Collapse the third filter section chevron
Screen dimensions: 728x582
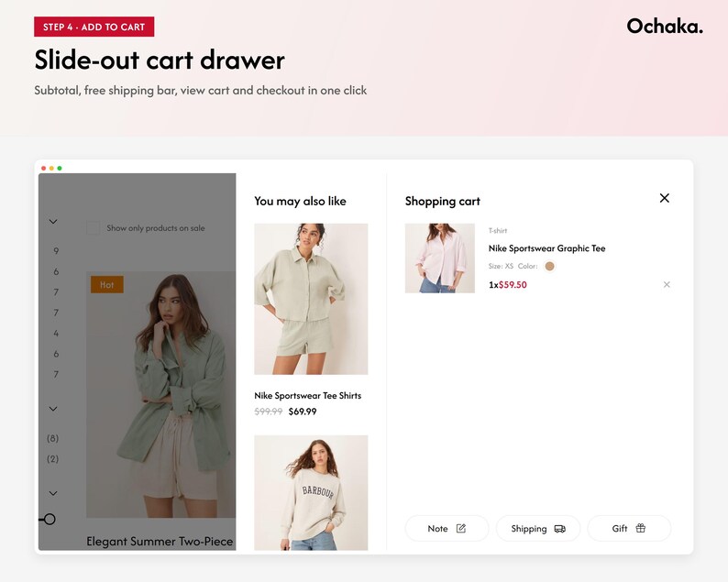53,493
